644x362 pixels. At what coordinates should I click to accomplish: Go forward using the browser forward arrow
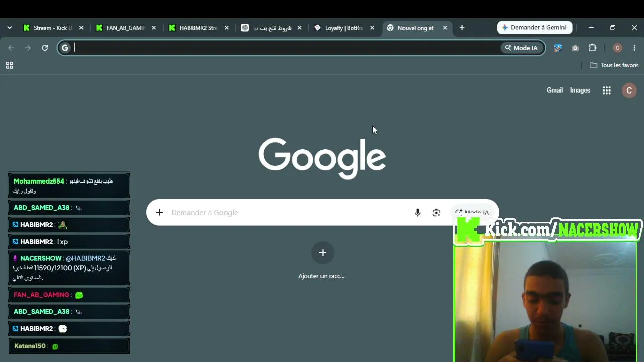click(x=28, y=48)
